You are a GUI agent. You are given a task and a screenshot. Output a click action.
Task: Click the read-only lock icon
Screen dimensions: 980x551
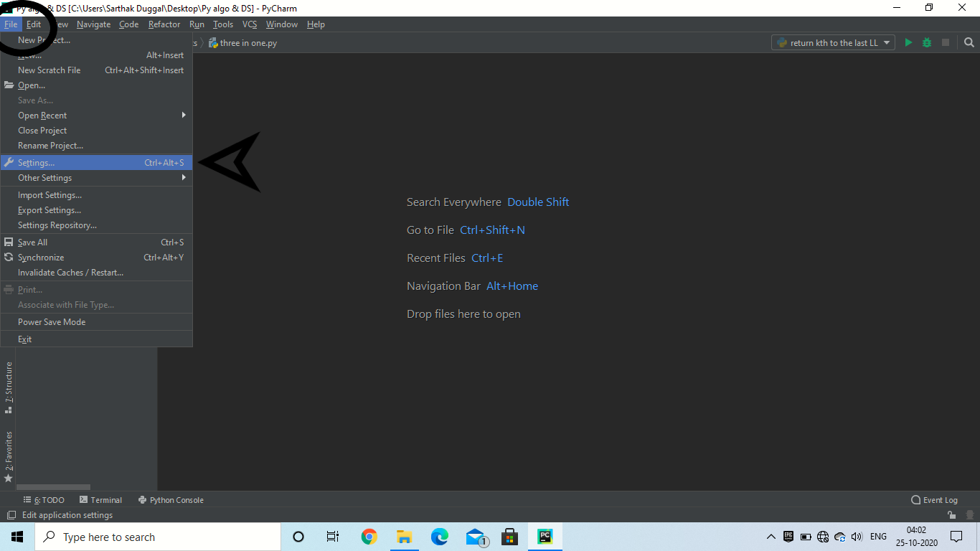click(x=951, y=515)
